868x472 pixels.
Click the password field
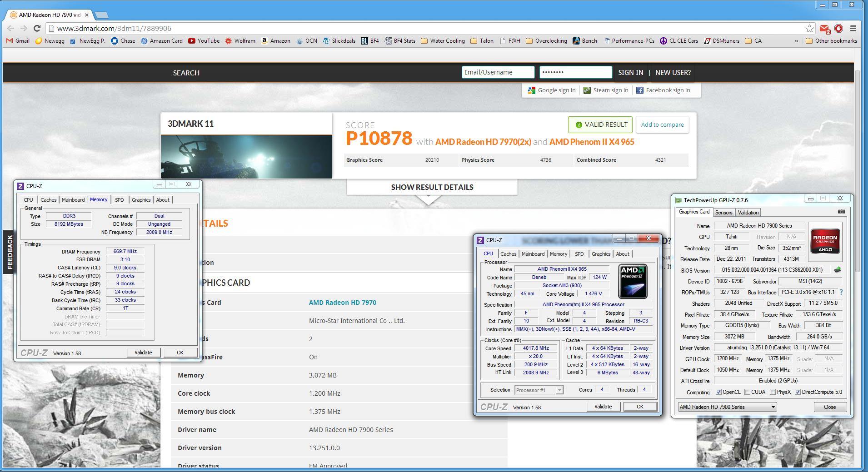point(576,72)
